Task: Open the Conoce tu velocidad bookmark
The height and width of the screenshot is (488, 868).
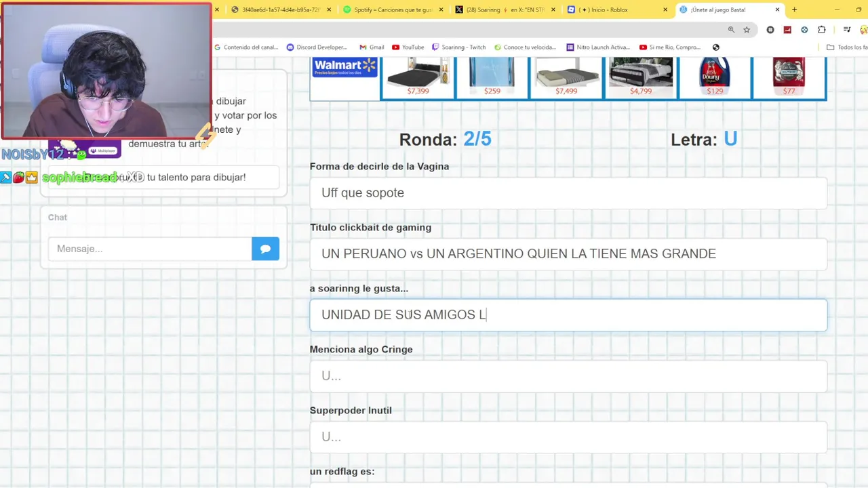Action: point(526,47)
